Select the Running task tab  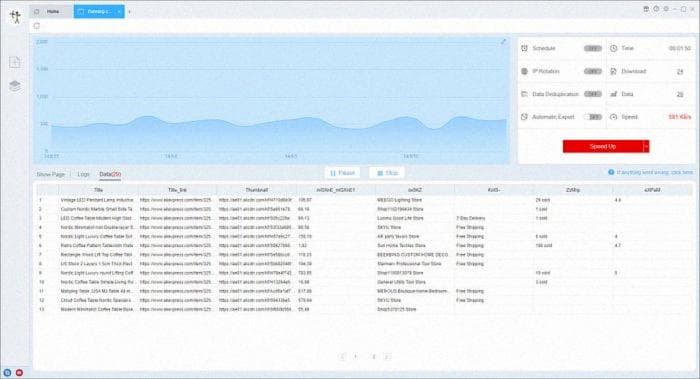99,12
